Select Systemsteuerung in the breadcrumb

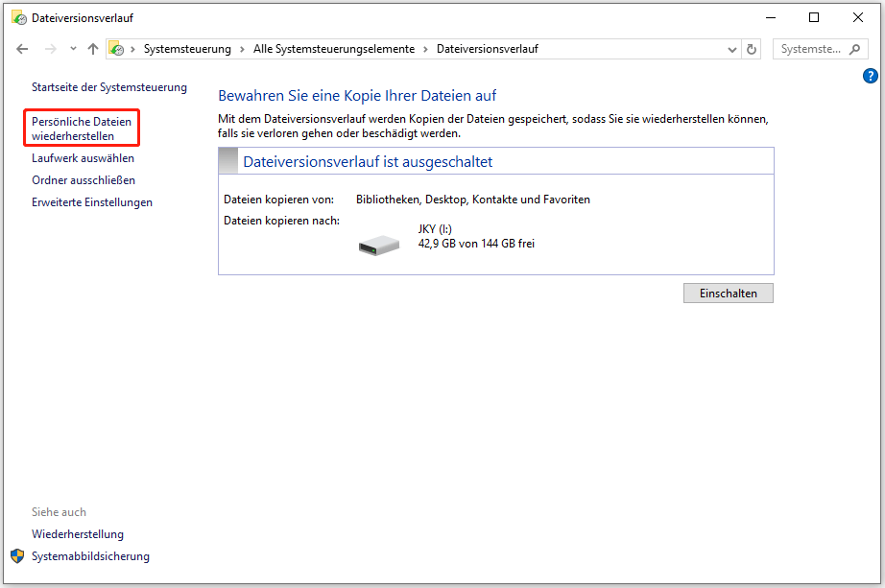(187, 49)
